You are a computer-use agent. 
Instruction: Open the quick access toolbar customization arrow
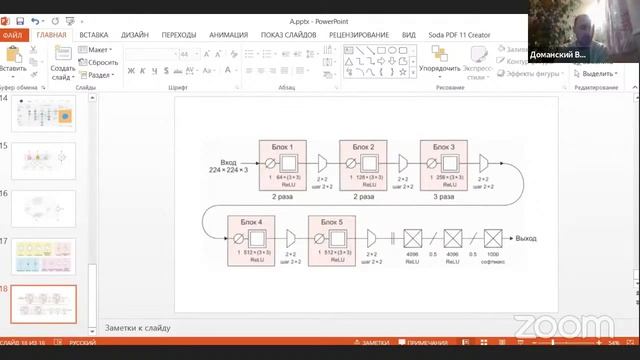click(82, 22)
